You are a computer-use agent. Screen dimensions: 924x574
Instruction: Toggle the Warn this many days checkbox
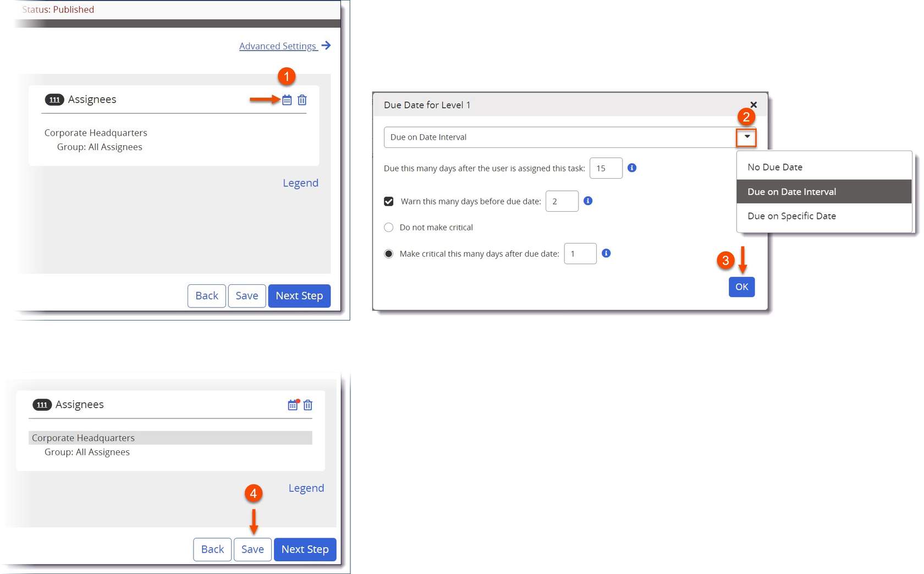pos(389,201)
